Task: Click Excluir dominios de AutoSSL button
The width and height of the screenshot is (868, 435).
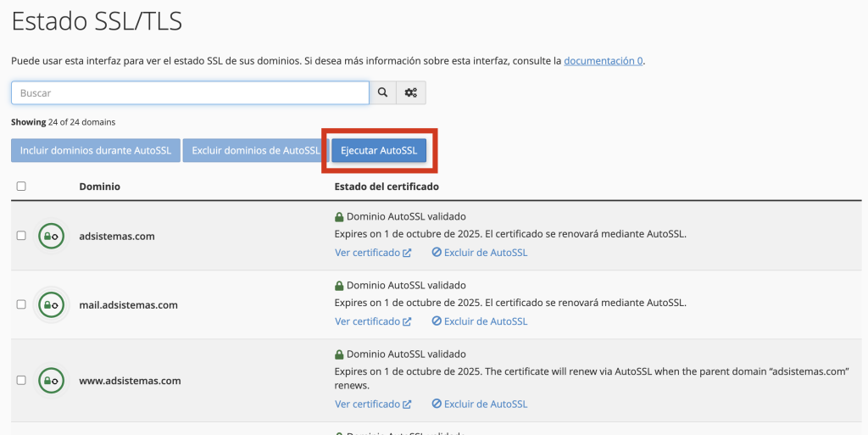Action: click(255, 151)
